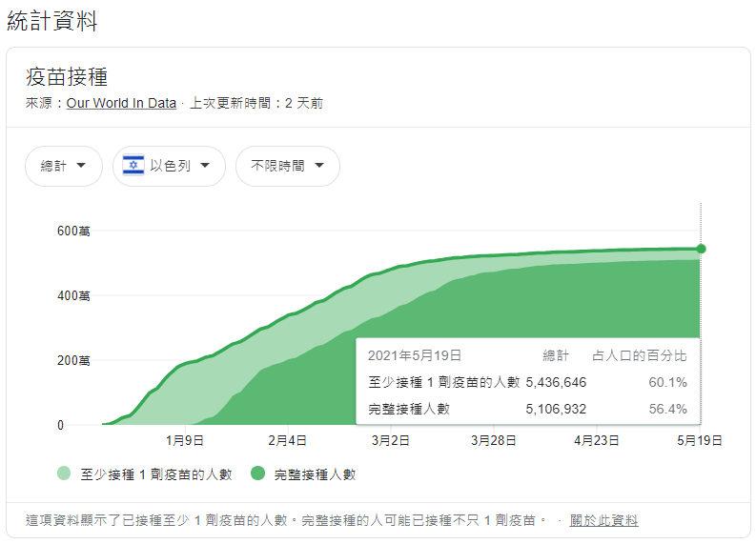The width and height of the screenshot is (756, 544).
Task: Click the value 5,106,932 in tooltip
Action: coord(556,409)
